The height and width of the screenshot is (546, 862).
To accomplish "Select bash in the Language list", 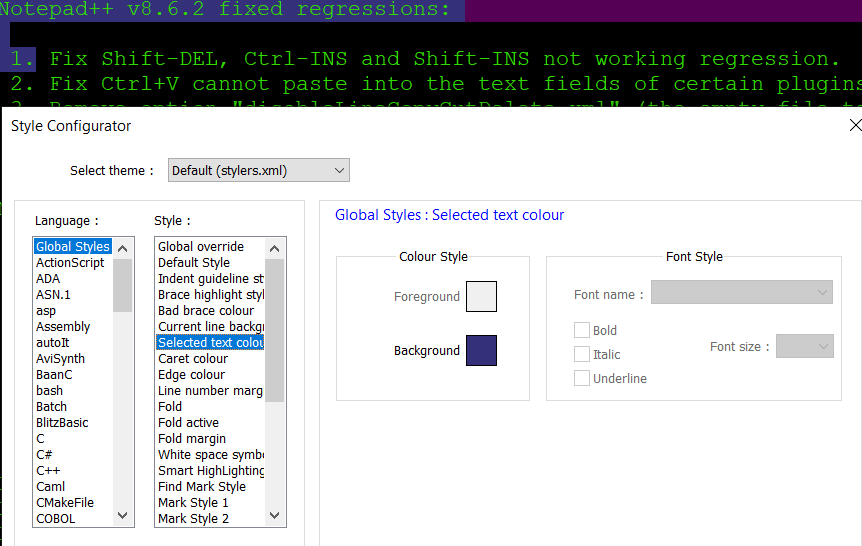I will 49,390.
